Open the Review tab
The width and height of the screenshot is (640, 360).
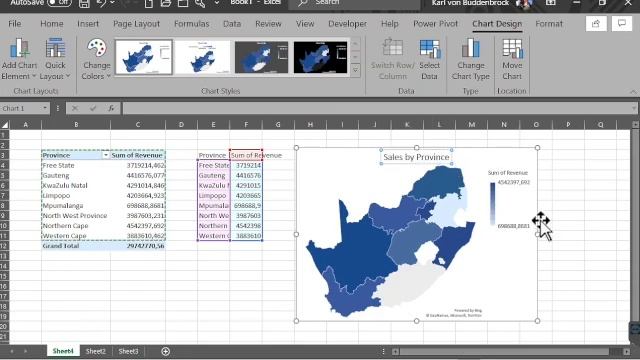click(268, 24)
